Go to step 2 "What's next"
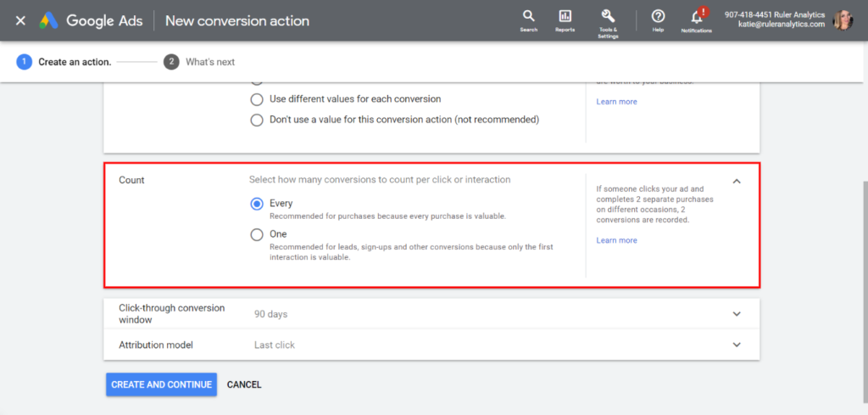Viewport: 868px width, 415px height. (172, 62)
